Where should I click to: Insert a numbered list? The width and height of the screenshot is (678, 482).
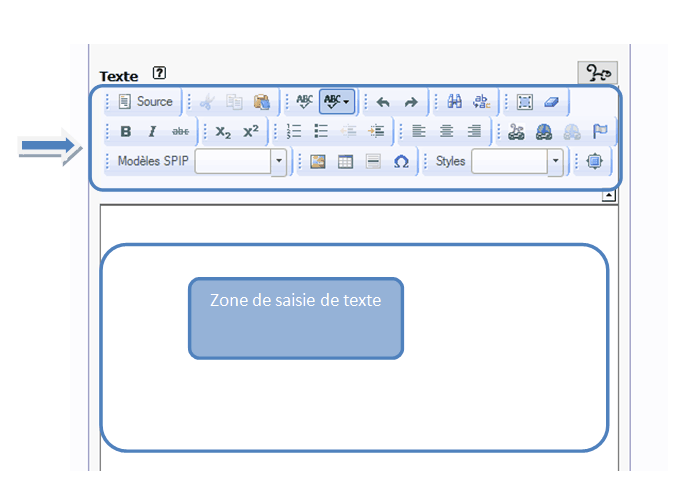pyautogui.click(x=294, y=131)
